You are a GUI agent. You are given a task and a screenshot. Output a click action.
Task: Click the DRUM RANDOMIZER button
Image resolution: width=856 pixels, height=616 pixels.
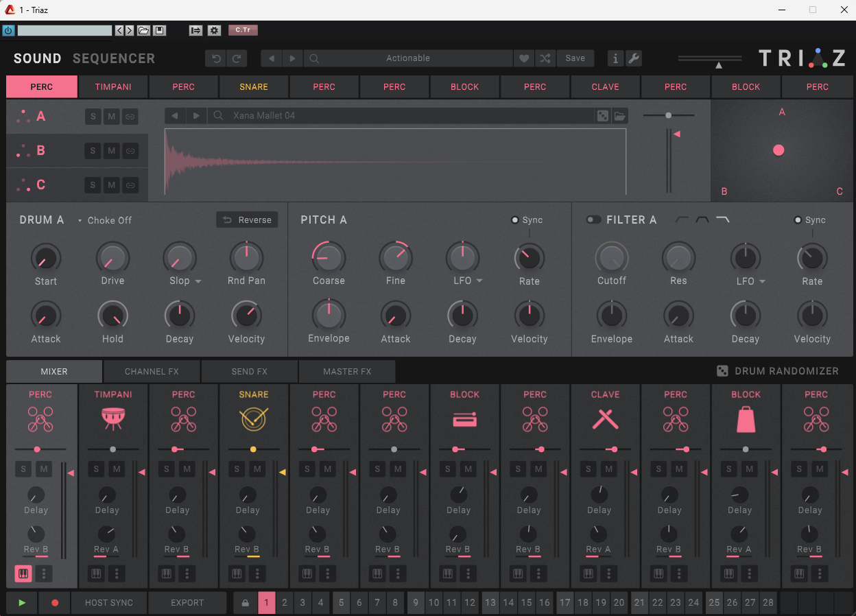pyautogui.click(x=778, y=371)
